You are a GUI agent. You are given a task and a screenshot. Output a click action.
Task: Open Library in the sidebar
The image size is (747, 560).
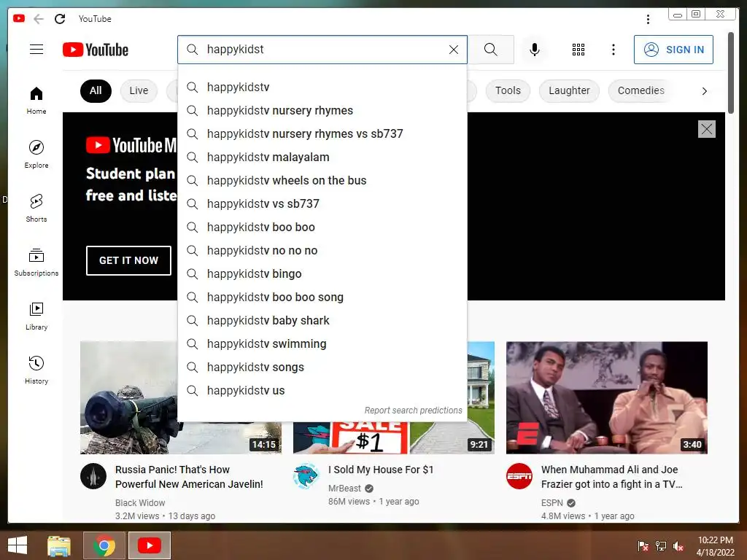[36, 316]
